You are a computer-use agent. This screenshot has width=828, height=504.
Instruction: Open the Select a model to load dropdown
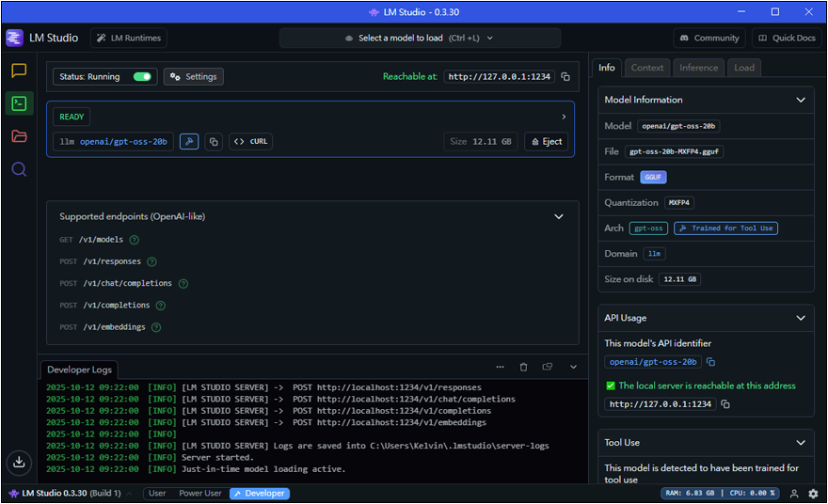click(x=420, y=38)
